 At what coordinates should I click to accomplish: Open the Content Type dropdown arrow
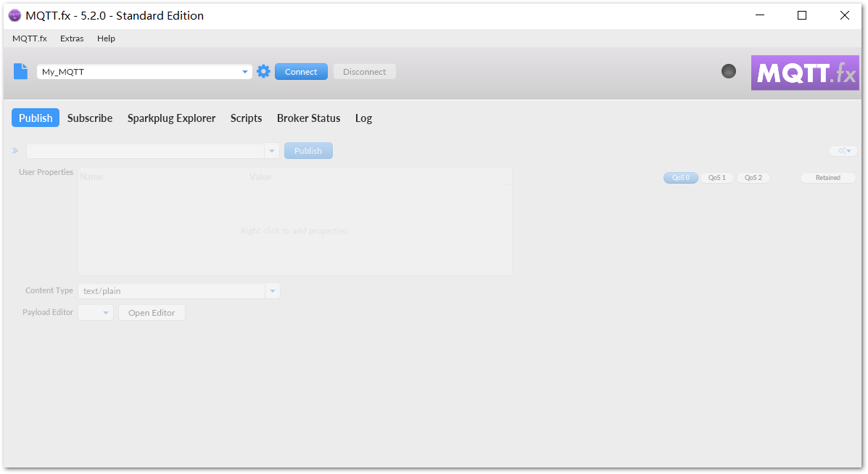(x=273, y=291)
